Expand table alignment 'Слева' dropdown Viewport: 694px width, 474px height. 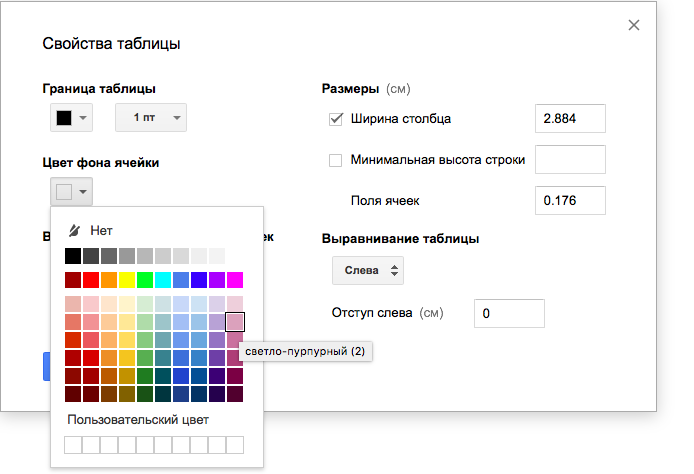pyautogui.click(x=367, y=270)
